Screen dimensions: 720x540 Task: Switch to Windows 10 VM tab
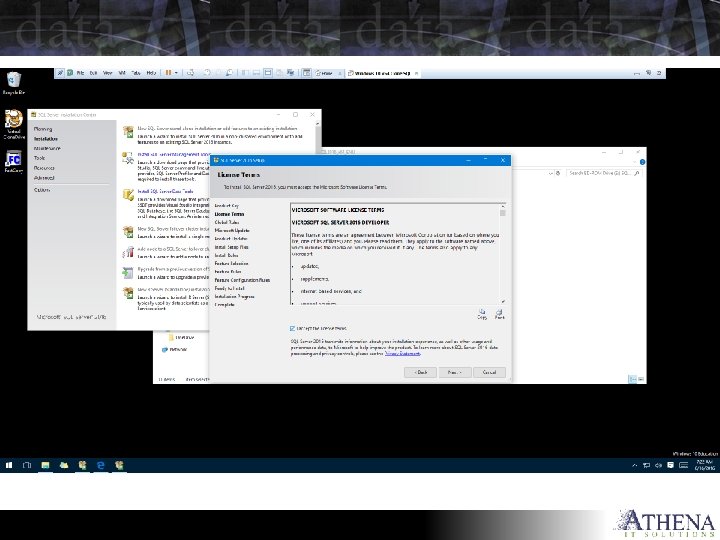pos(382,73)
